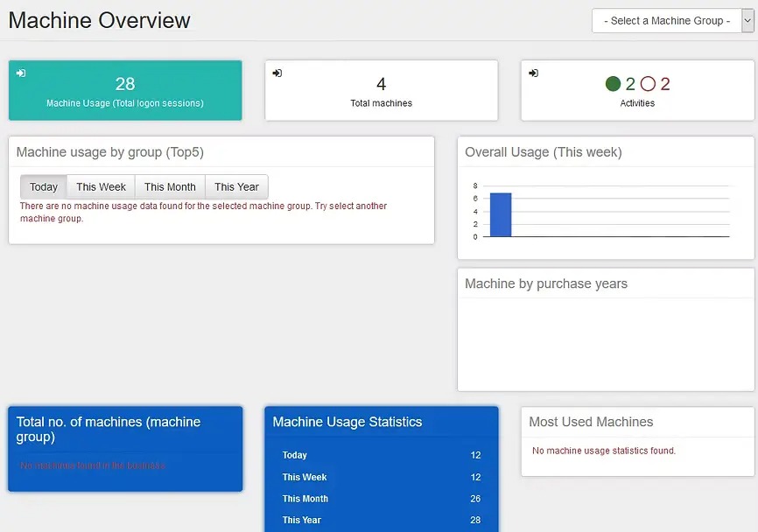Click the arrow beside the machine group selector
This screenshot has height=532, width=758.
pyautogui.click(x=747, y=21)
